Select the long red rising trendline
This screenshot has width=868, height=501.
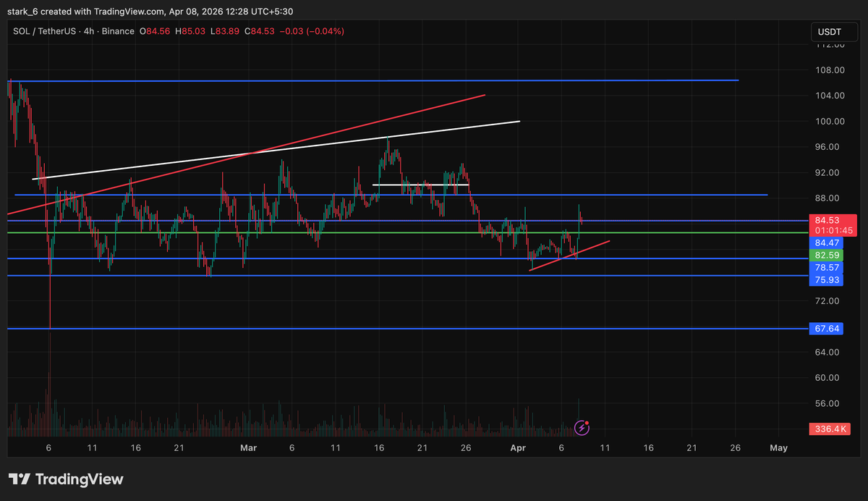[246, 154]
